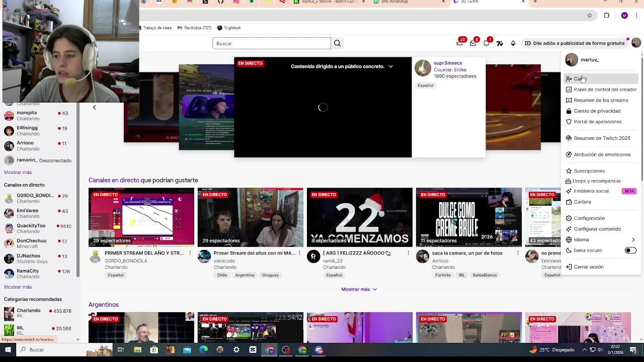Open options for Primer Stream del años card
Image resolution: width=644 pixels, height=362 pixels.
coord(299,253)
